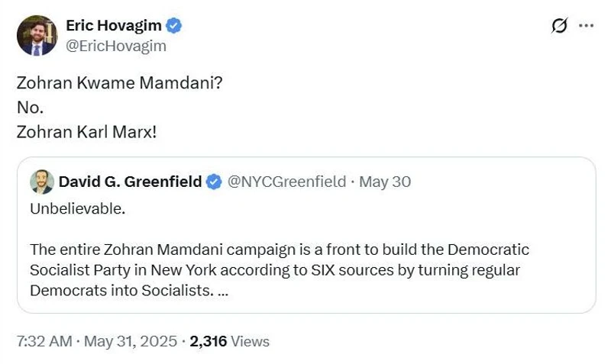Click the "Views" label at the bottom

click(250, 341)
